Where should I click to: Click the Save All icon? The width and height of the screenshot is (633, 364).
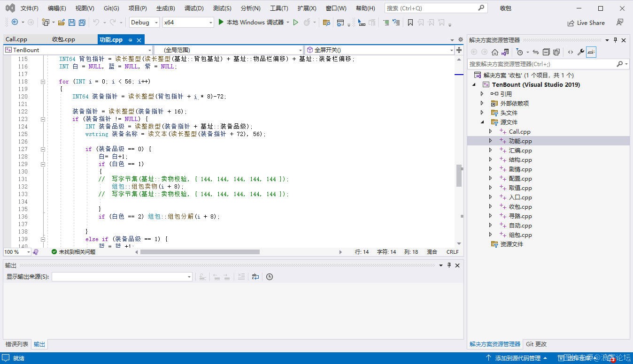pyautogui.click(x=82, y=22)
